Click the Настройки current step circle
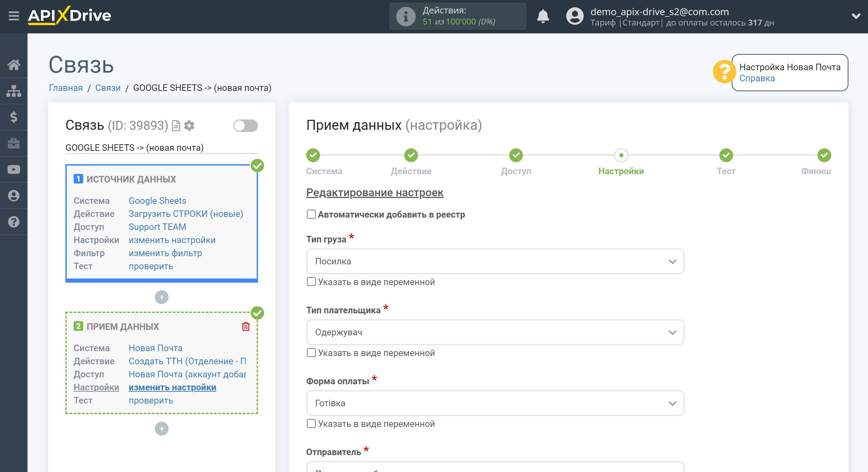This screenshot has width=868, height=472. [621, 155]
